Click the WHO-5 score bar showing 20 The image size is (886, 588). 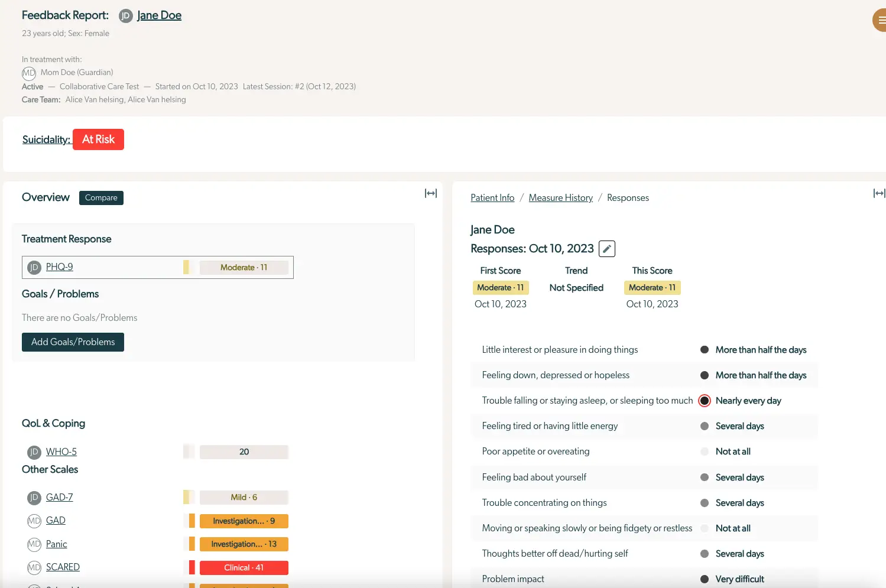pos(244,451)
